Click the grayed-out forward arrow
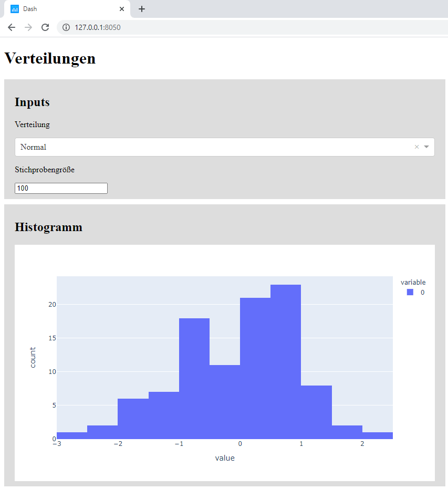Image resolution: width=448 pixels, height=489 pixels. point(28,27)
